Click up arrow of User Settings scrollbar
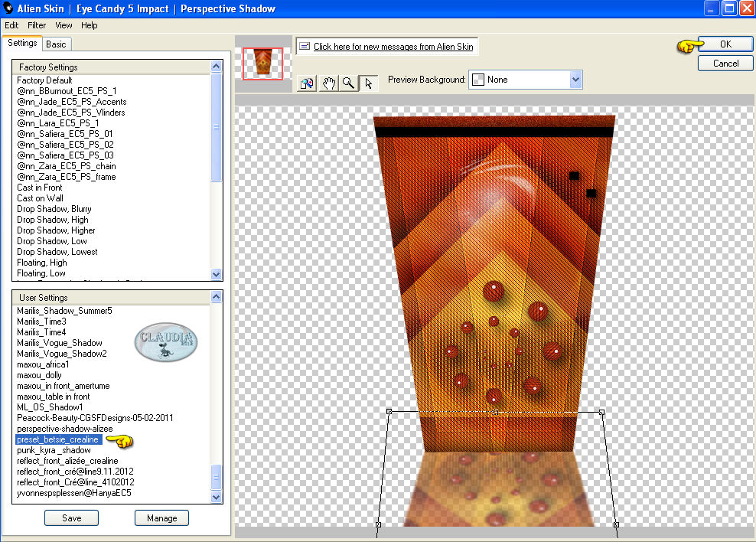The image size is (756, 542). (x=217, y=296)
